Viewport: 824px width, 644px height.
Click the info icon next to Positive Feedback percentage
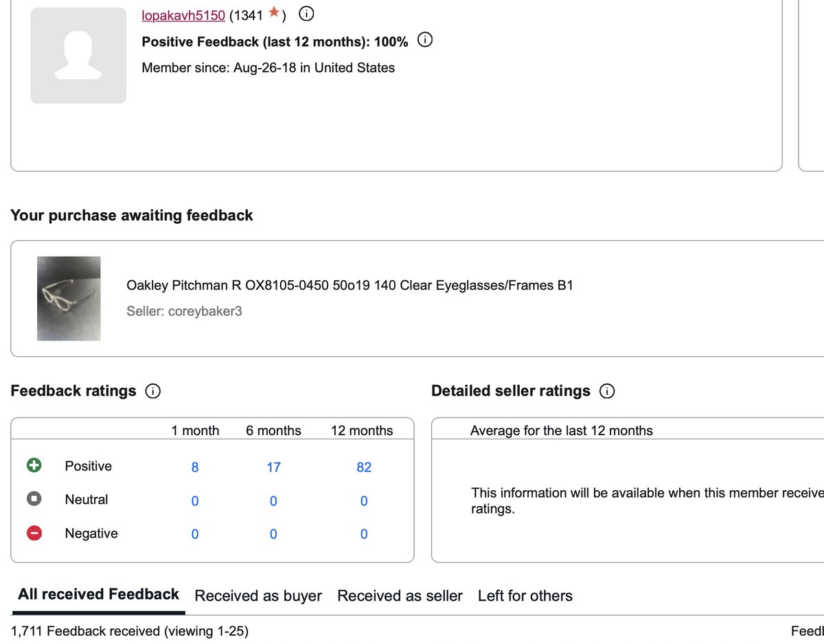point(425,40)
